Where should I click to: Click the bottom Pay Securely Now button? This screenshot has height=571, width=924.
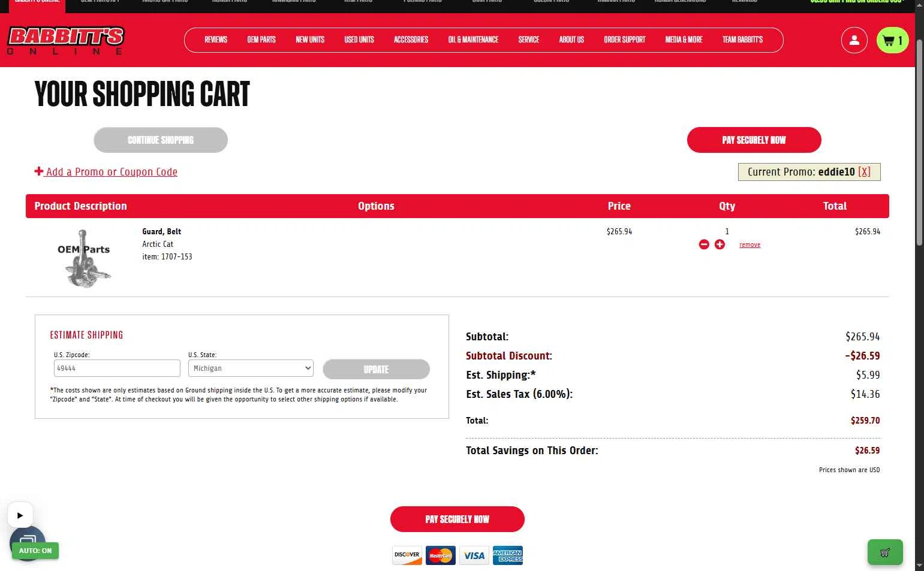tap(458, 519)
